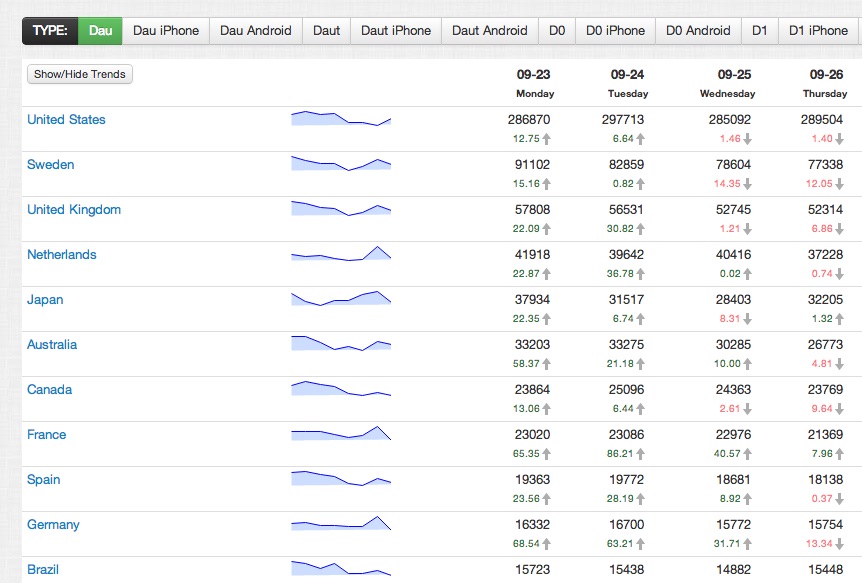This screenshot has width=862, height=583.
Task: Click the France trend sparkline
Action: pyautogui.click(x=341, y=433)
